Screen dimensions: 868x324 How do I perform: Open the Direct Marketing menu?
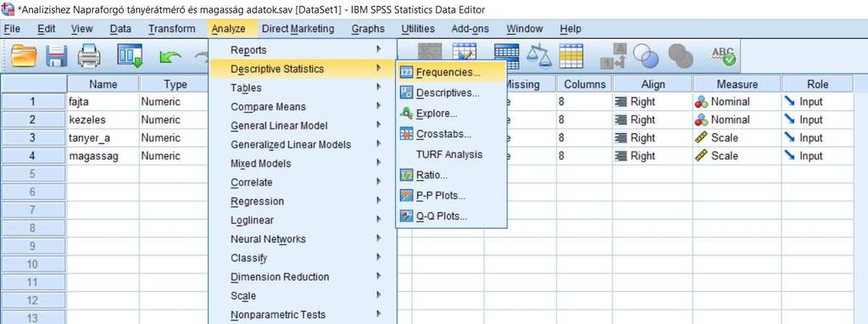[x=298, y=29]
